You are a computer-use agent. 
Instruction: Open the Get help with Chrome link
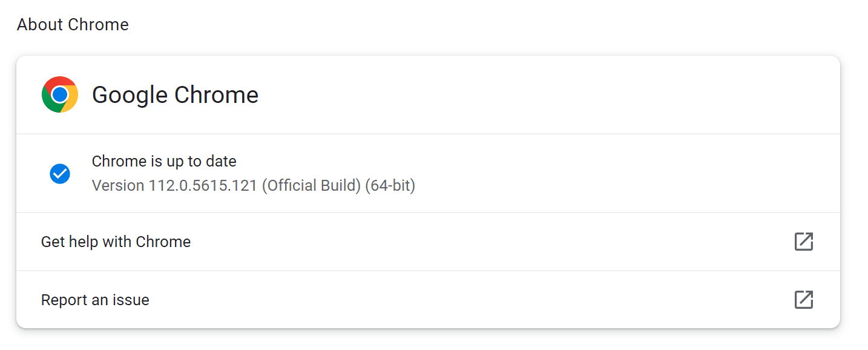(116, 242)
